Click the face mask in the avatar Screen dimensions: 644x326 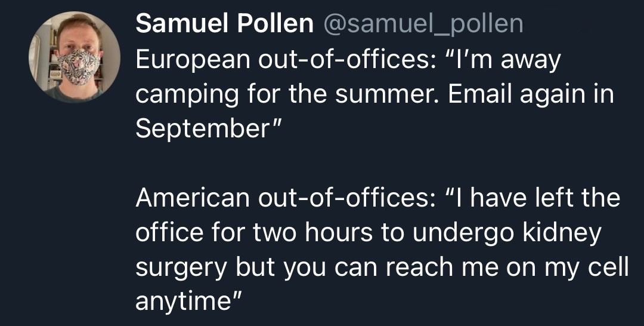[x=78, y=66]
